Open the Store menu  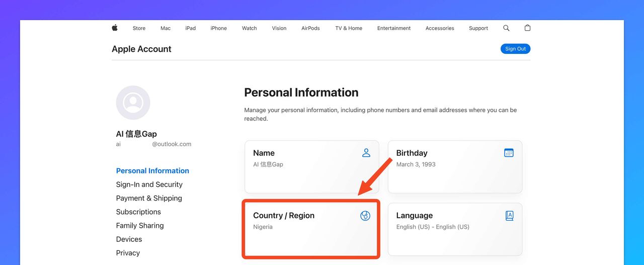[x=139, y=28]
